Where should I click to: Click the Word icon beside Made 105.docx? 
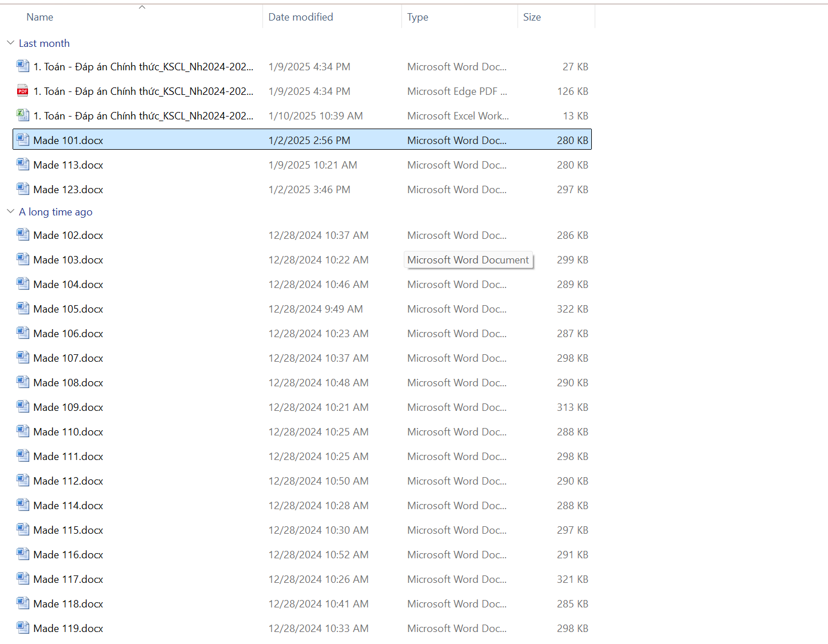pyautogui.click(x=22, y=309)
